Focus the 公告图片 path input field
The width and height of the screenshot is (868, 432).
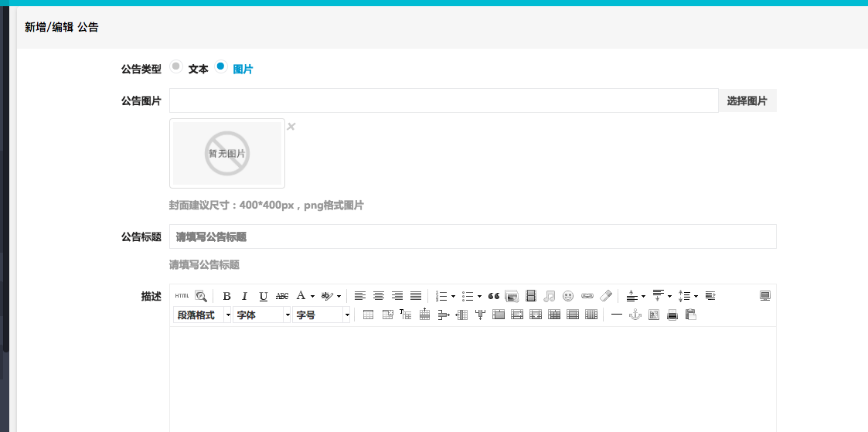[444, 100]
